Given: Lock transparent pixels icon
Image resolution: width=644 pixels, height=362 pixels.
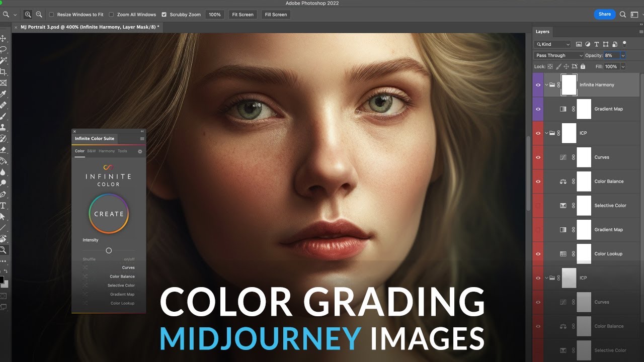Looking at the screenshot, I should (x=550, y=66).
